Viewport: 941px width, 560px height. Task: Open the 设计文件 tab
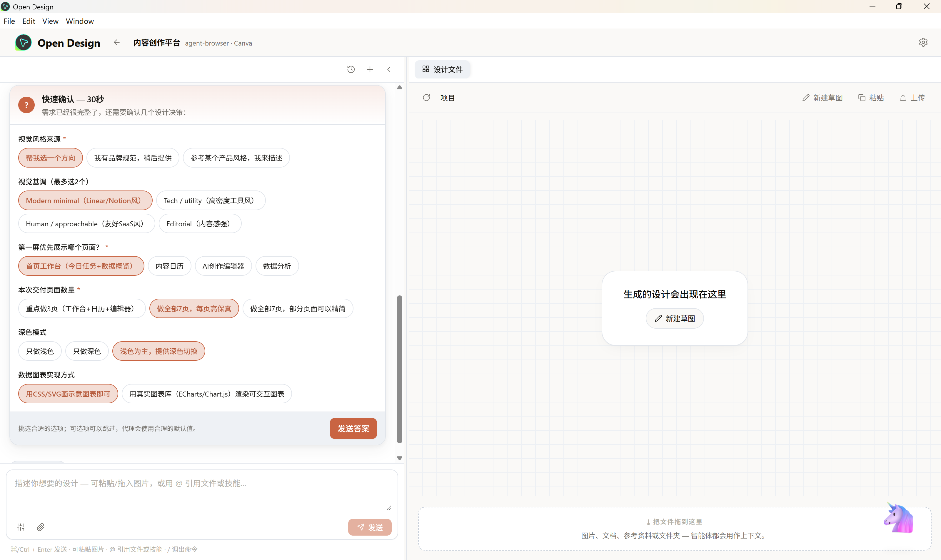click(x=442, y=69)
